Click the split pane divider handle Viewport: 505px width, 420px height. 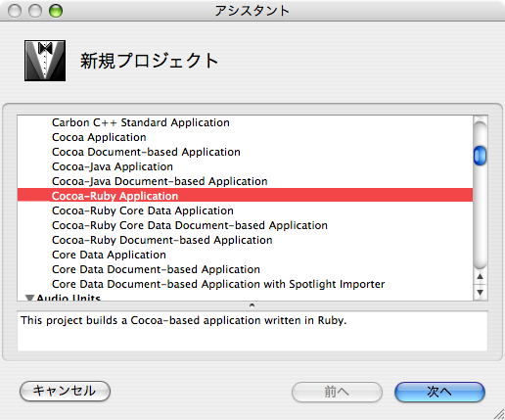coord(252,305)
